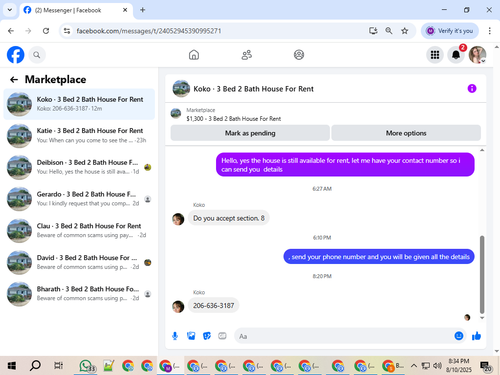Open David 3 Bed 2 Bath conversation

pos(79,262)
